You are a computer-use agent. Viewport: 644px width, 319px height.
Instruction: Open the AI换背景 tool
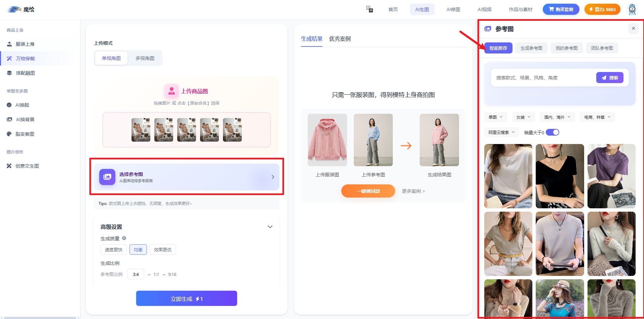tap(25, 119)
